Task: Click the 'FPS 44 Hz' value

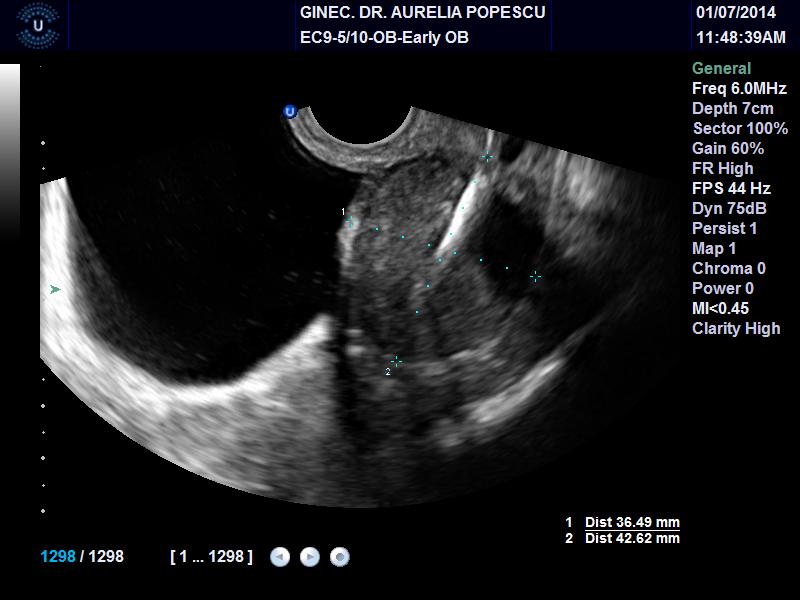Action: pyautogui.click(x=731, y=188)
